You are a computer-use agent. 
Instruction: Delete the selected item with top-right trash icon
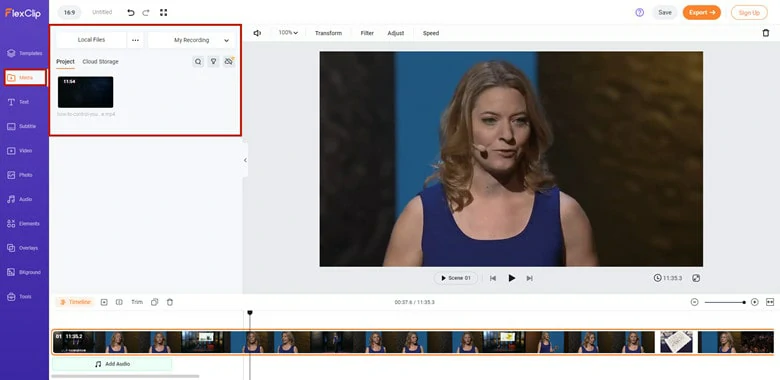(766, 33)
